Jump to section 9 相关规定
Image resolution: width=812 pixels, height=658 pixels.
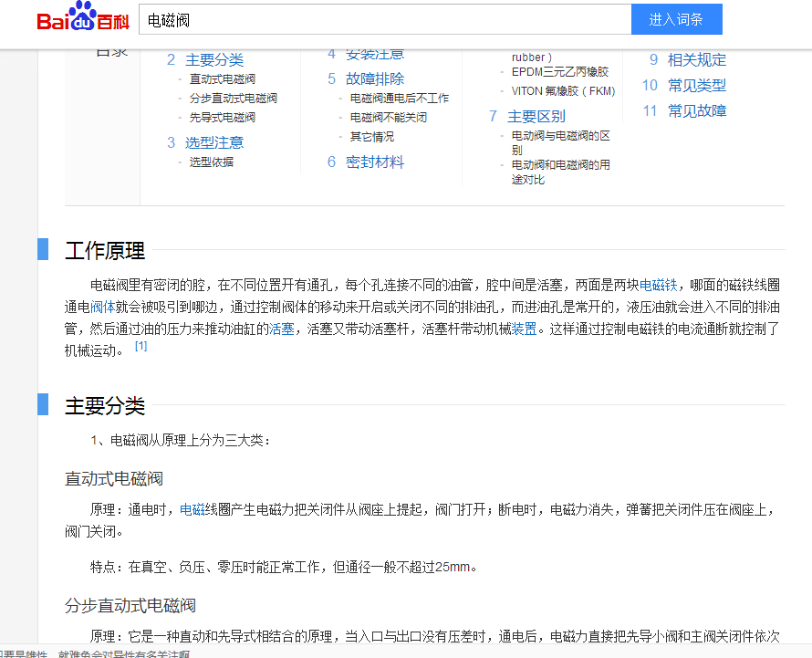tap(696, 58)
